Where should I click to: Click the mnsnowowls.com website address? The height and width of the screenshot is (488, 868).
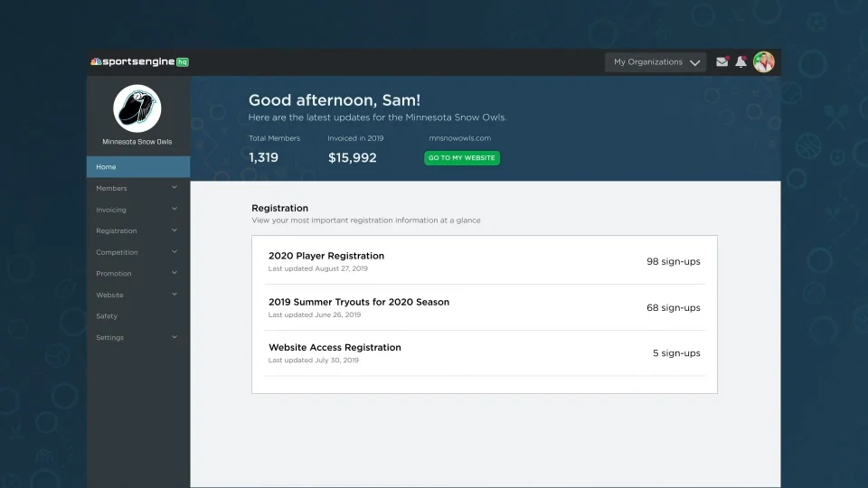pyautogui.click(x=459, y=138)
